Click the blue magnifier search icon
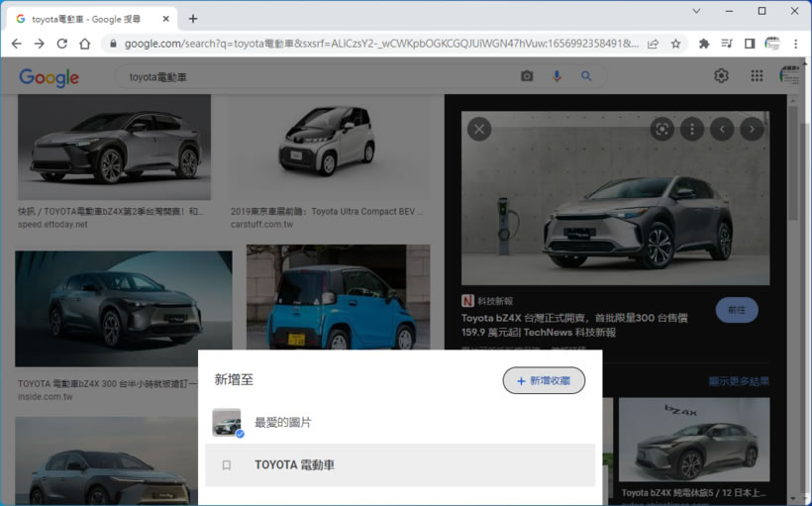Image resolution: width=812 pixels, height=506 pixels. (586, 76)
